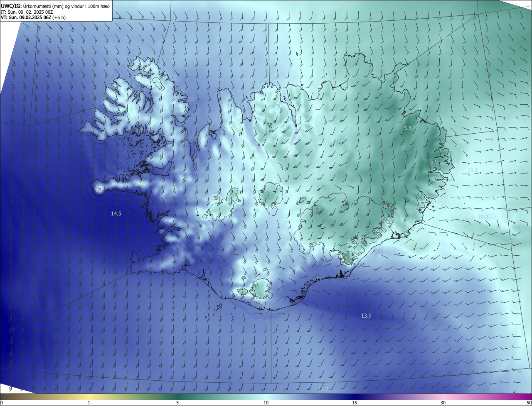
Task: Pick the yellow color above the 1 tick
Action: coord(89,397)
